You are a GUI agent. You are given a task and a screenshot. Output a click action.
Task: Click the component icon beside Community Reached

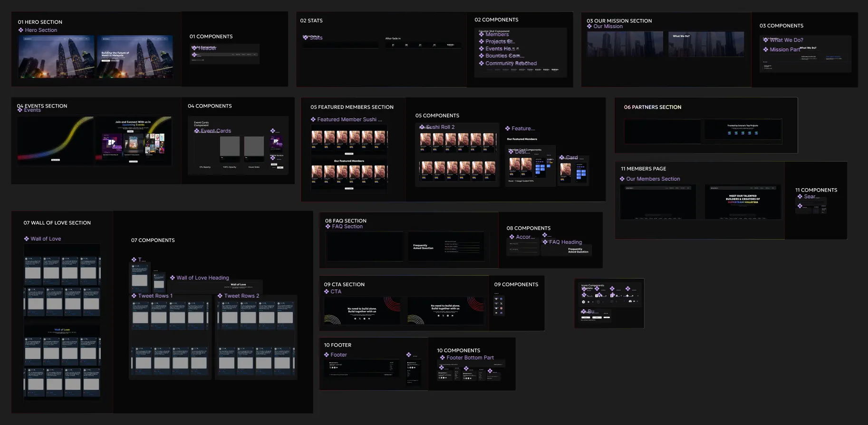click(x=482, y=63)
